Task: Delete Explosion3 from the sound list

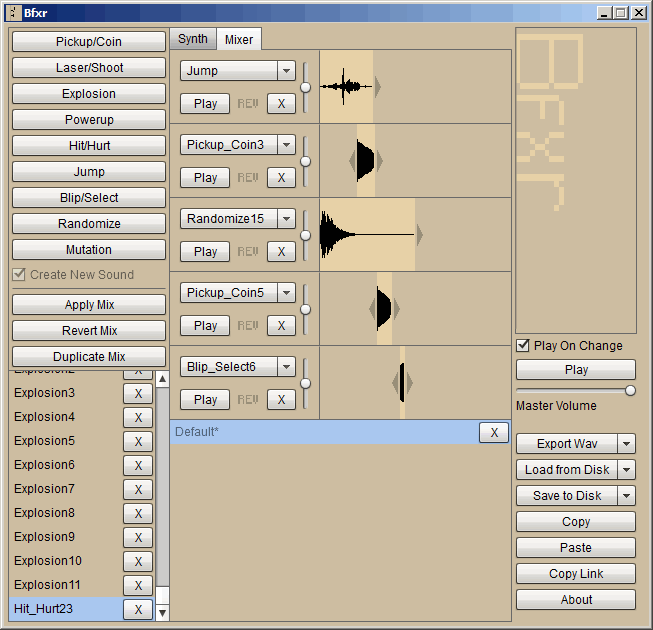Action: click(138, 393)
